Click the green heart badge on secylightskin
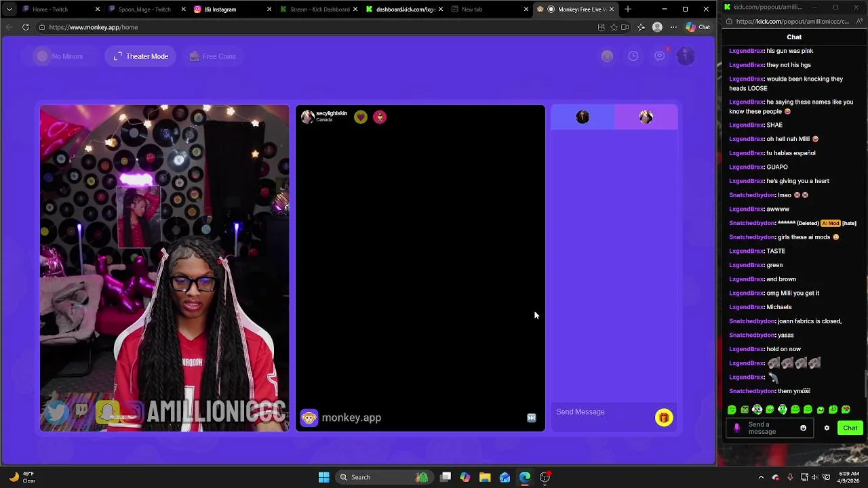 pyautogui.click(x=361, y=117)
